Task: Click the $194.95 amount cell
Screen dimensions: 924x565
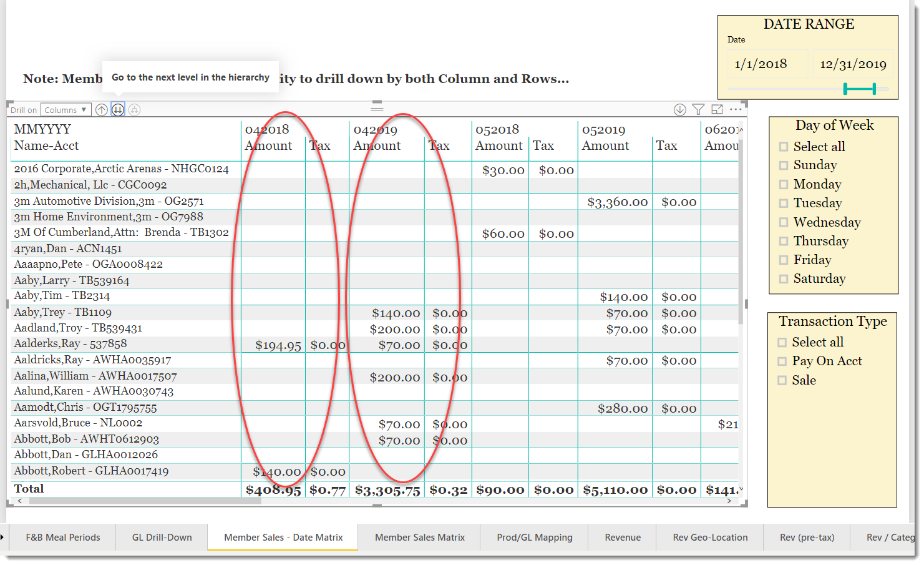Action: click(278, 345)
